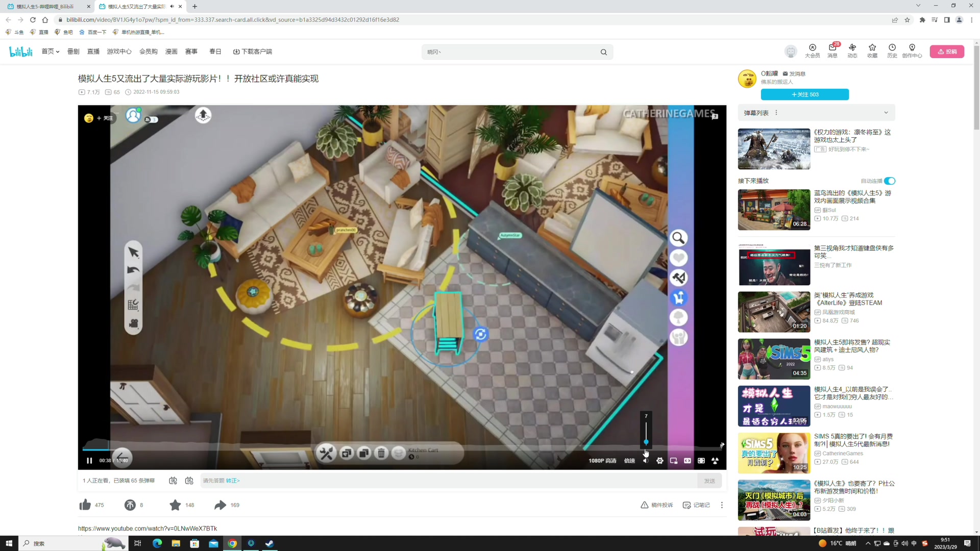Enable picture-in-picture mode in player
Viewport: 980px width, 551px height.
click(674, 461)
